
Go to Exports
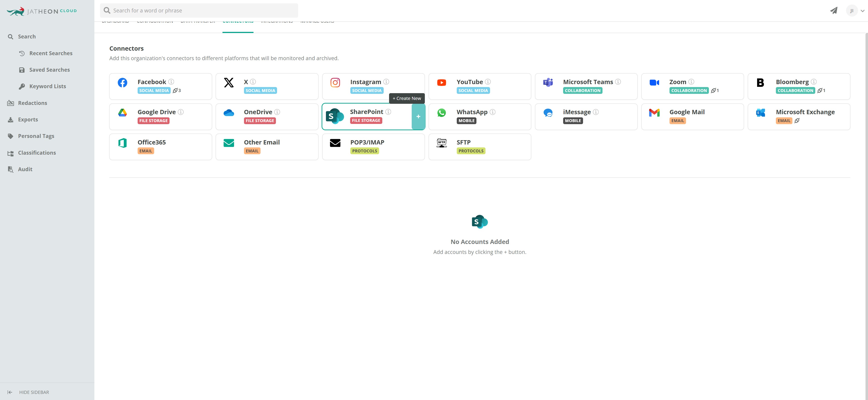(x=28, y=120)
